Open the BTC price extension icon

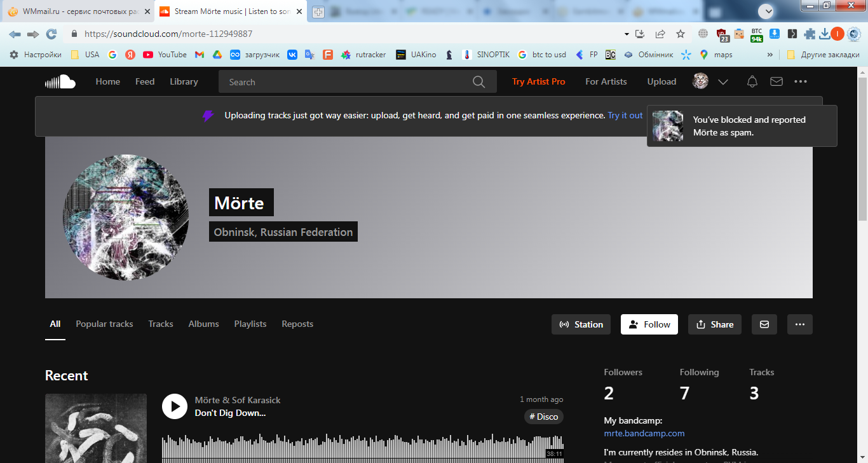tap(757, 34)
